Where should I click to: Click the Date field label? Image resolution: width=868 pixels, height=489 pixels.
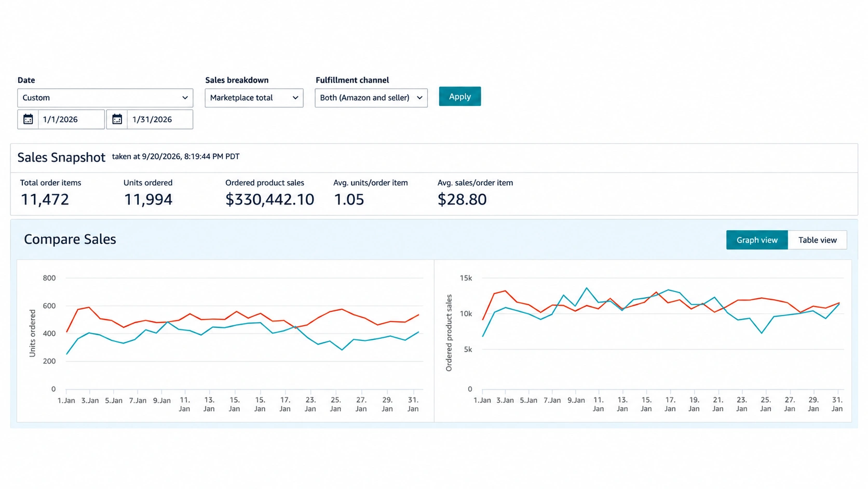[x=26, y=80]
